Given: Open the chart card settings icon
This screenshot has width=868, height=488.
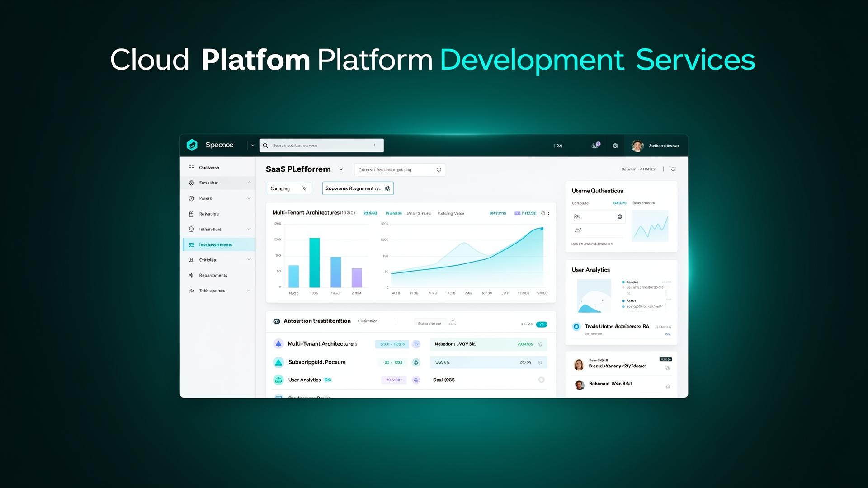Looking at the screenshot, I should click(543, 213).
